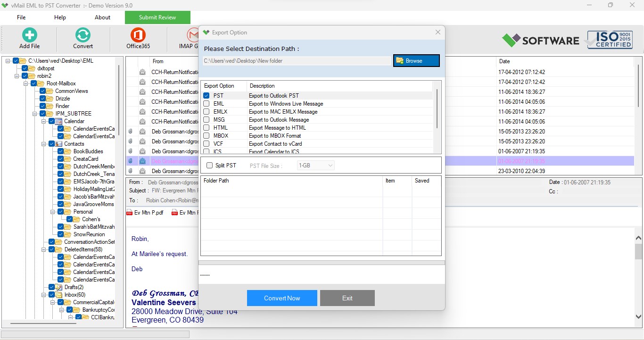644x340 pixels.
Task: Click the export progress bar in dialog
Action: 322,263
